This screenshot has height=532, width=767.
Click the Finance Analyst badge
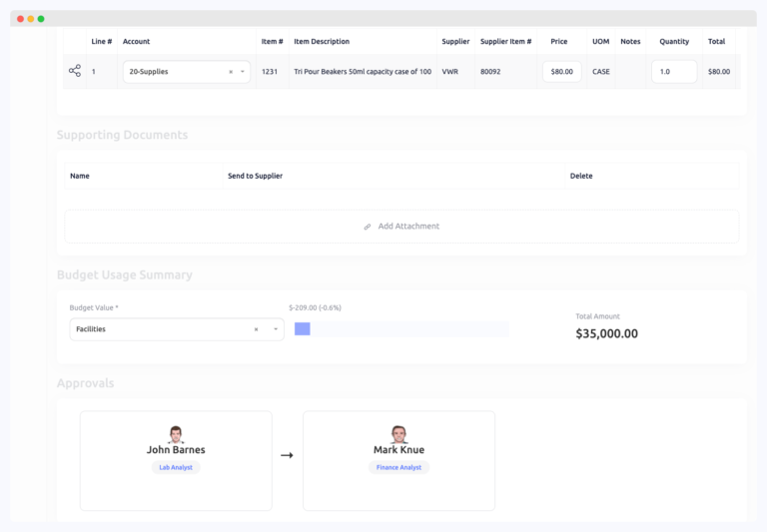tap(398, 467)
